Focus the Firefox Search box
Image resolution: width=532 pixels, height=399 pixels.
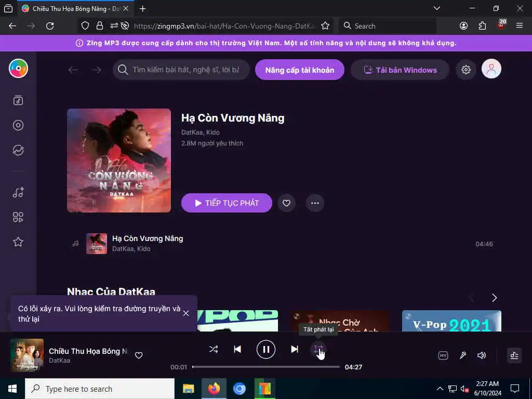pyautogui.click(x=388, y=26)
